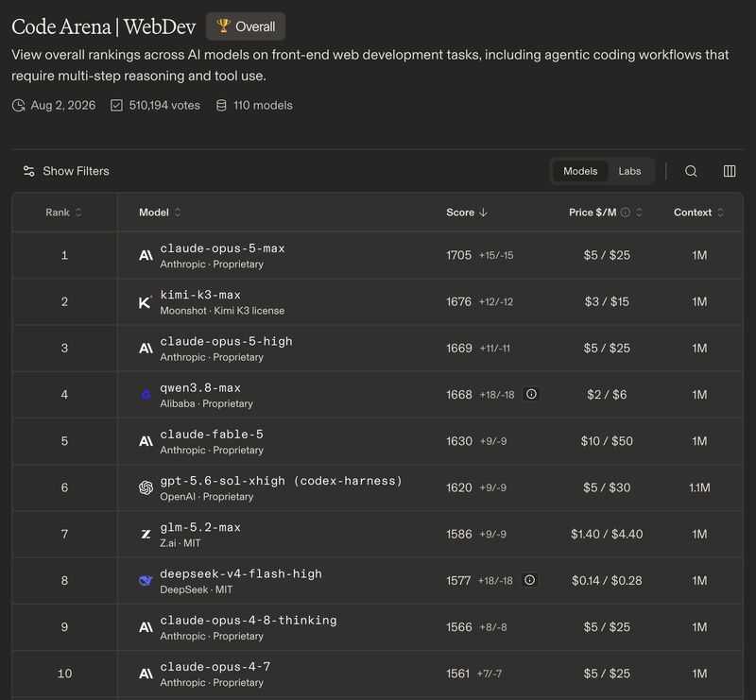Click Anthropic logo beside claude-fable-5
Image resolution: width=756 pixels, height=700 pixels.
pyautogui.click(x=146, y=441)
